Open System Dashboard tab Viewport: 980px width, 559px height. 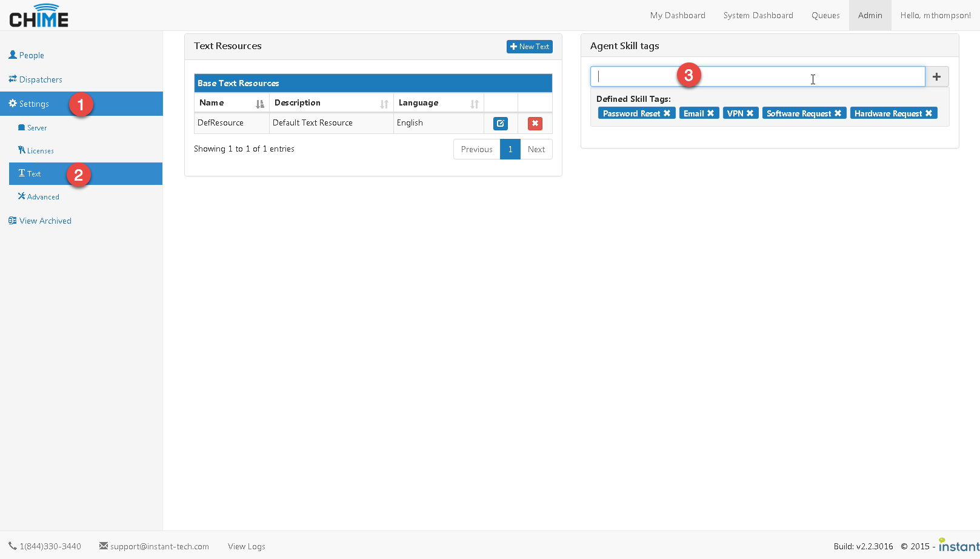pos(758,15)
